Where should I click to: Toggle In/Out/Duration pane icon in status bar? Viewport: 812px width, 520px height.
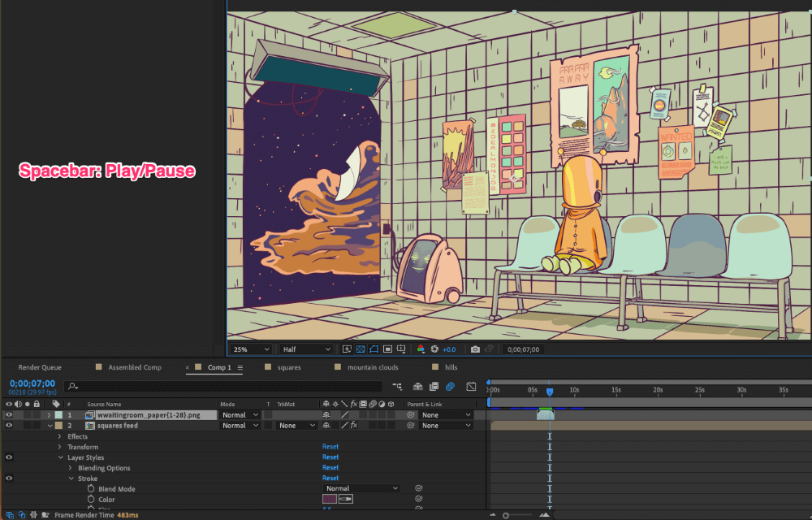pos(33,515)
